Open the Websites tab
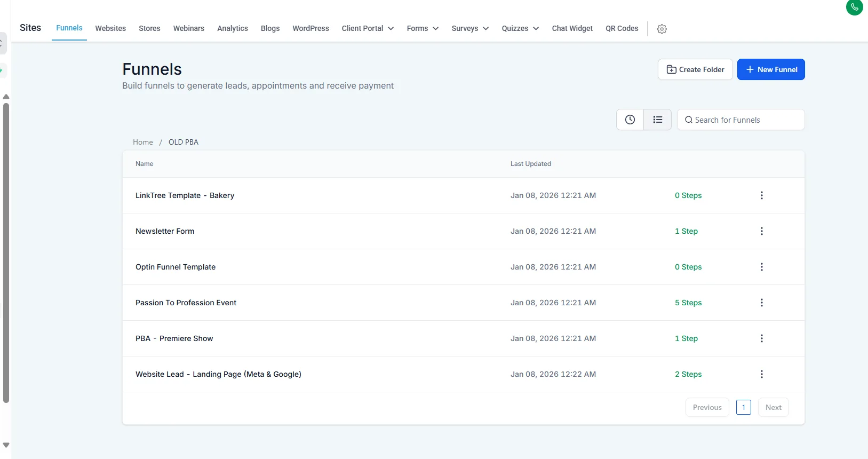Screen dimensions: 868x459 (110, 28)
